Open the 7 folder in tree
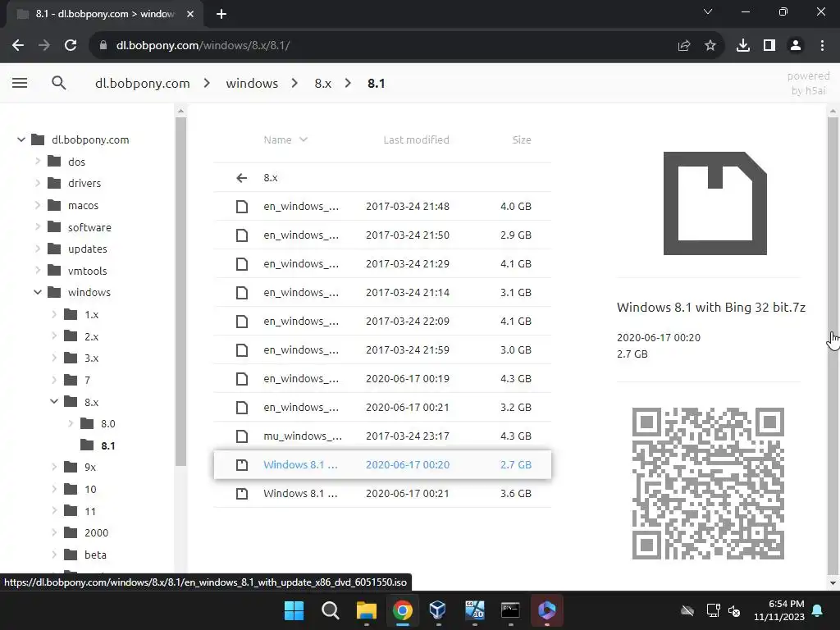This screenshot has height=630, width=840. coord(87,381)
